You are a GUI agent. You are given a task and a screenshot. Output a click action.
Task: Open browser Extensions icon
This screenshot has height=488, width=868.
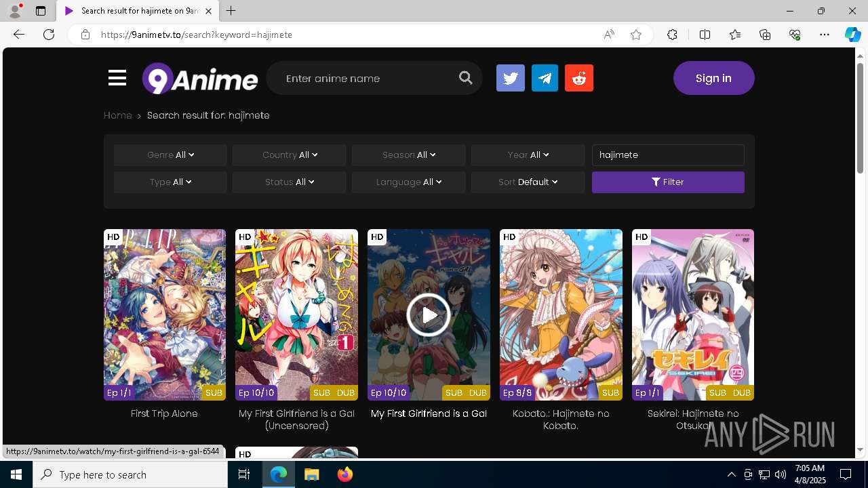pos(672,35)
